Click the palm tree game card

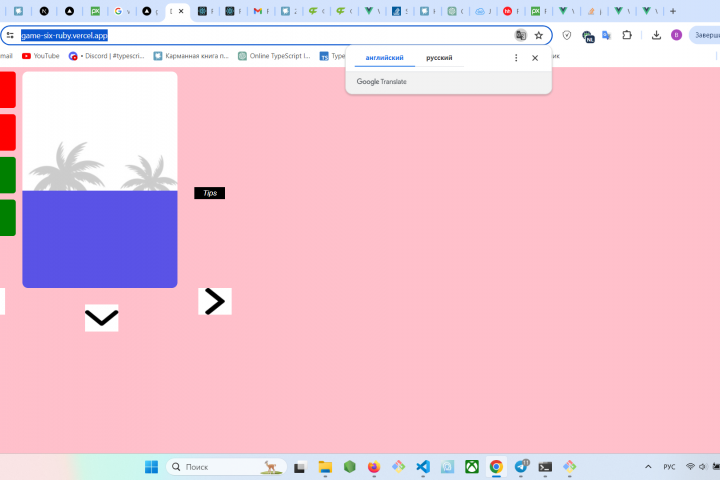click(100, 180)
